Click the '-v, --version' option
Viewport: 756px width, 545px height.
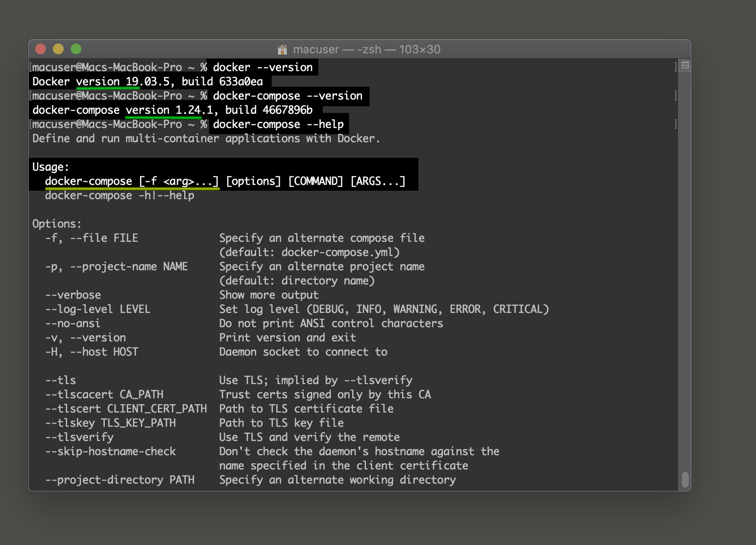[85, 338]
